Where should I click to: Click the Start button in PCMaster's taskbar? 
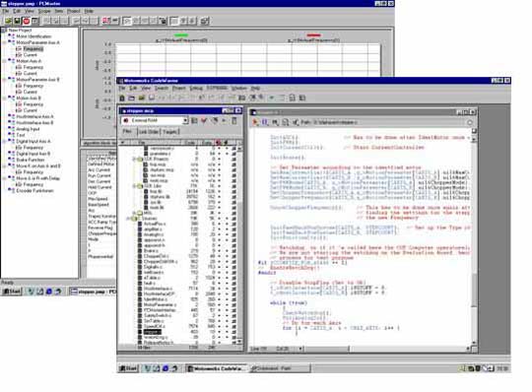tap(12, 292)
